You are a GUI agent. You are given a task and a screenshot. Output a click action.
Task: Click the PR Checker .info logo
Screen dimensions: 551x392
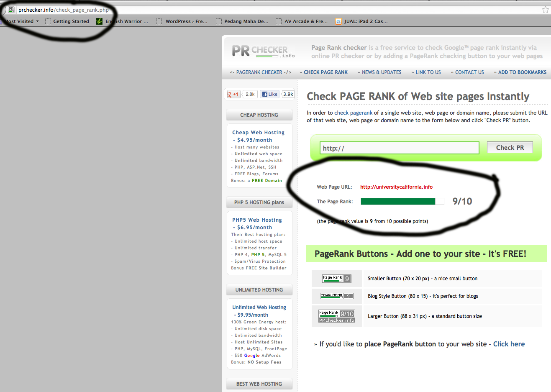point(264,51)
